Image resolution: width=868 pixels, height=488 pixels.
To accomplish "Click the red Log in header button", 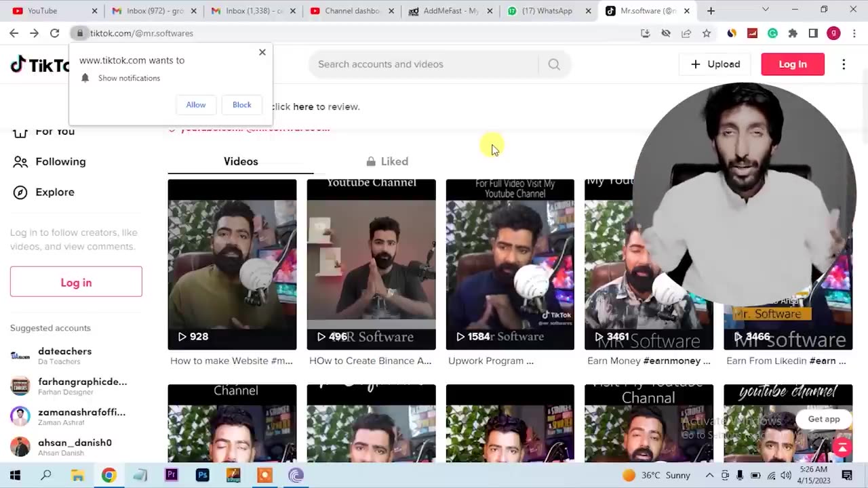I will click(x=793, y=64).
